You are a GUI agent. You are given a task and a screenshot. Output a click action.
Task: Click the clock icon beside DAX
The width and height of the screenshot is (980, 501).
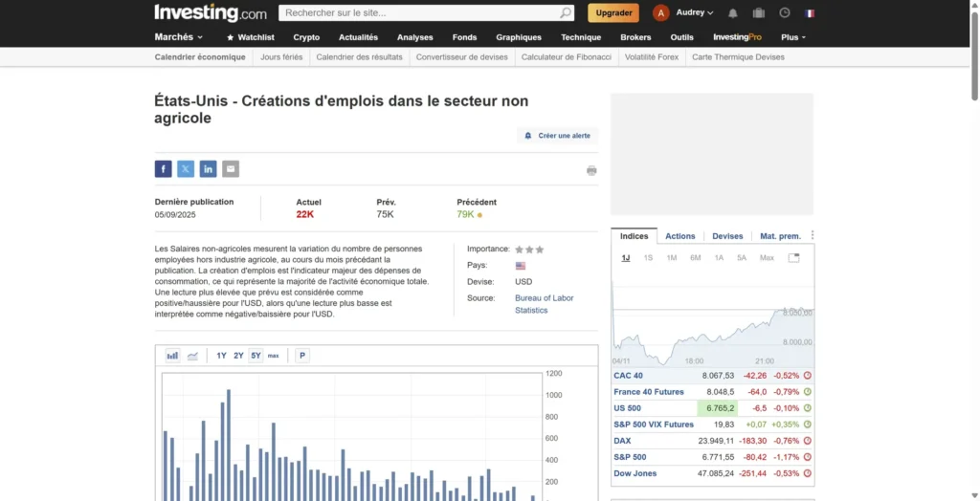click(808, 441)
